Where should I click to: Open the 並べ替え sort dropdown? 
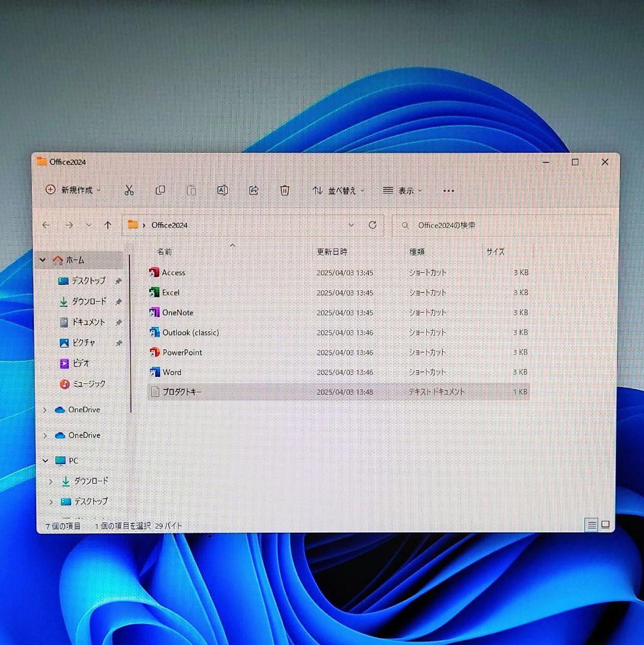(338, 190)
